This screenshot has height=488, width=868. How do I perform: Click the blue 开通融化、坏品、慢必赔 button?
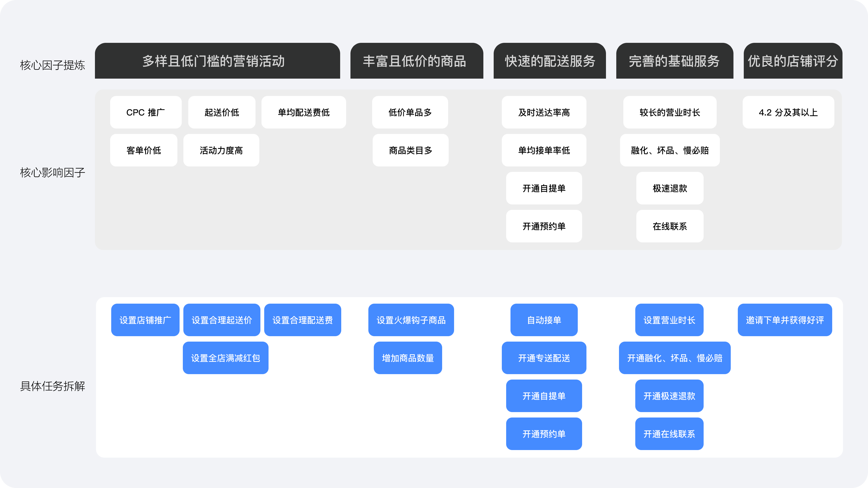tap(675, 358)
